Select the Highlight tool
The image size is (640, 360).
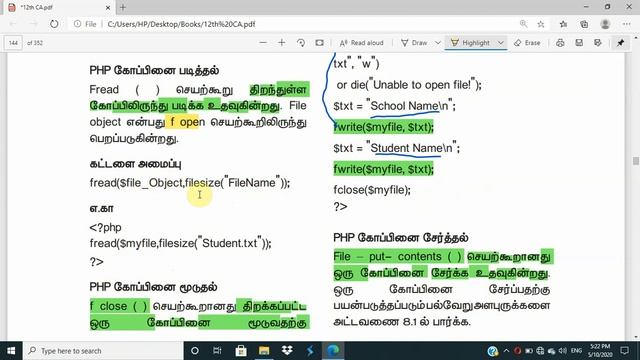471,43
